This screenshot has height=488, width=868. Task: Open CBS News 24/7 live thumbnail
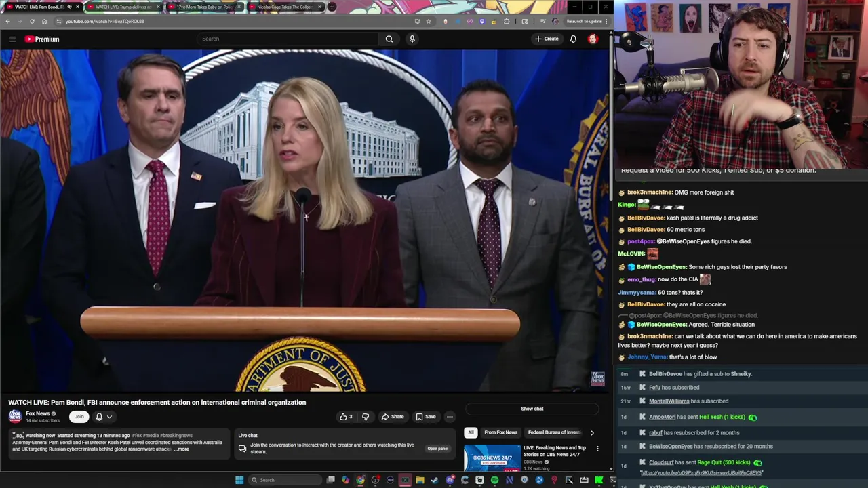[492, 457]
